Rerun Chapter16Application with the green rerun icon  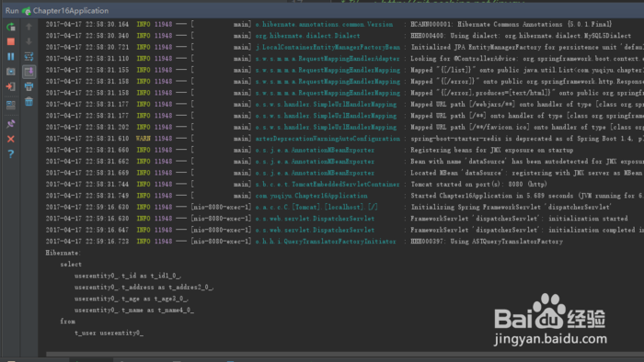[x=11, y=27]
